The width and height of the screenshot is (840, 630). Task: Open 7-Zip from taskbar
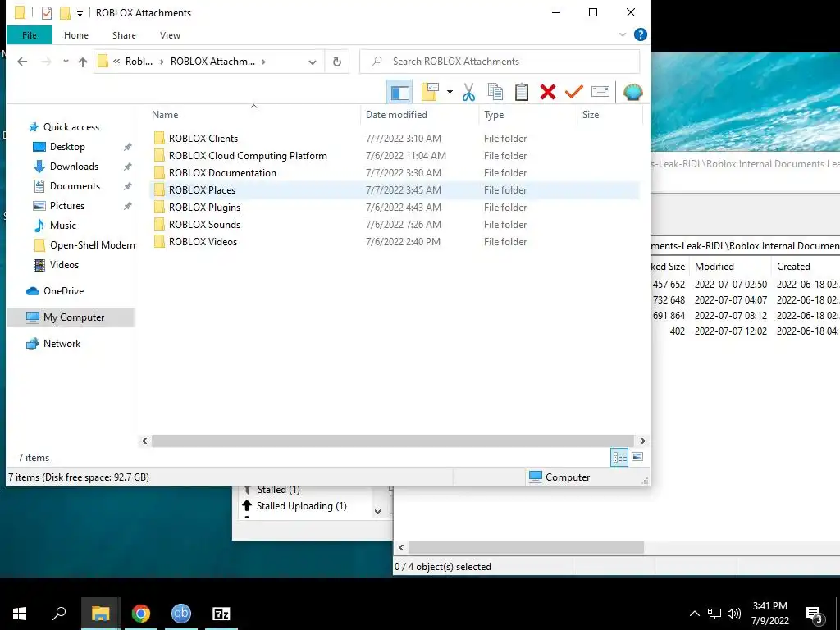click(x=221, y=614)
